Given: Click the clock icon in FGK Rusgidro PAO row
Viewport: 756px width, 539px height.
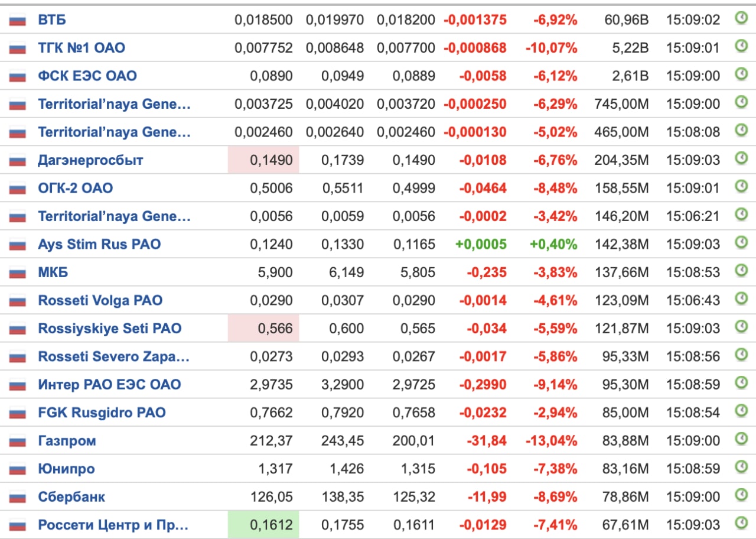Looking at the screenshot, I should [741, 411].
